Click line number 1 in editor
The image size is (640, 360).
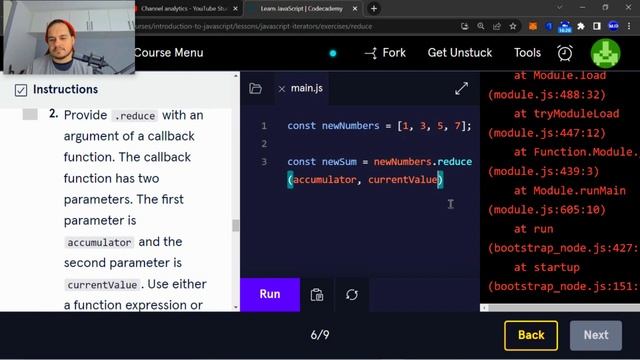264,126
